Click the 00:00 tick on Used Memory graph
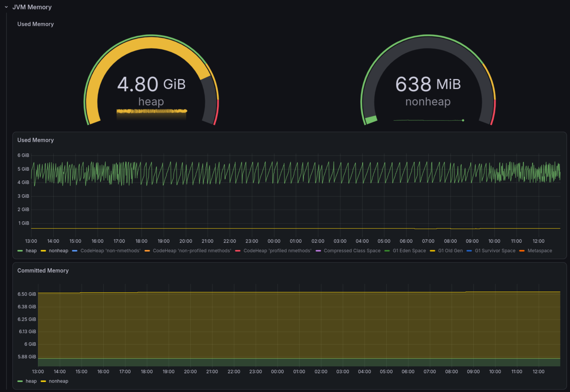This screenshot has width=570, height=392. point(274,241)
